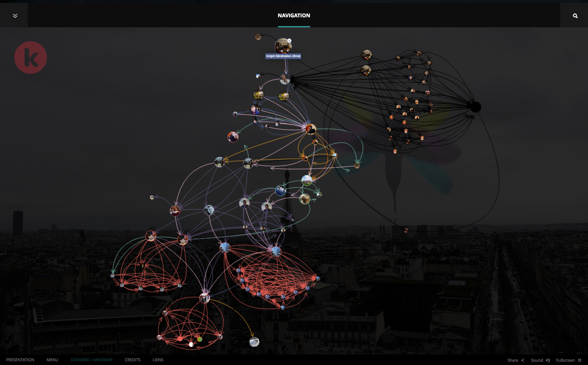Image resolution: width=588 pixels, height=365 pixels.
Task: Collapse the header with double chevron
Action: pyautogui.click(x=15, y=16)
